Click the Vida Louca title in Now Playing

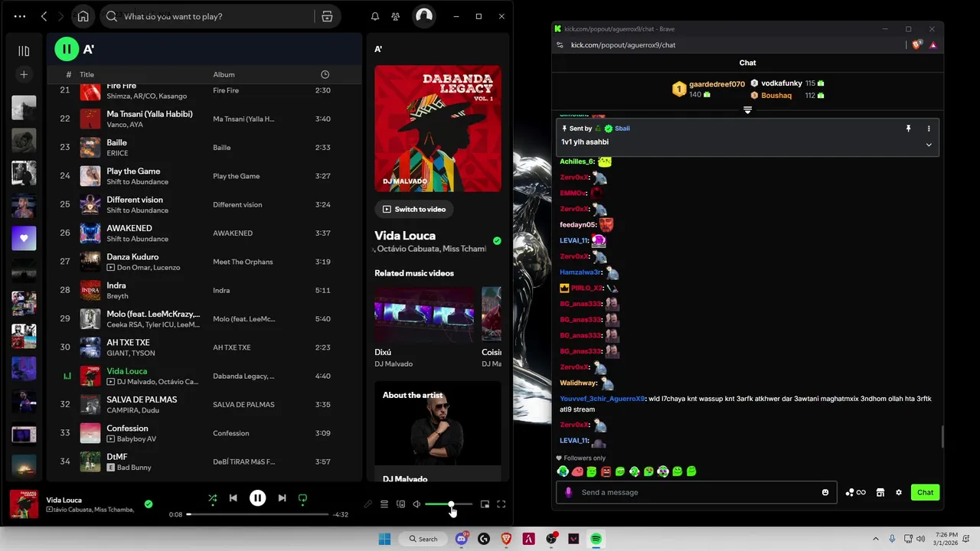click(x=405, y=236)
